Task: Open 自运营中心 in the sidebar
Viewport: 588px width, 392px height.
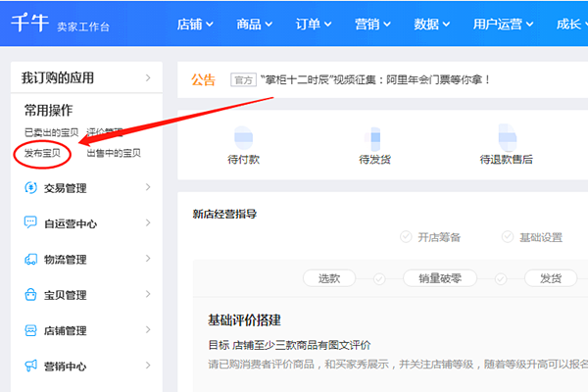Action: (71, 223)
